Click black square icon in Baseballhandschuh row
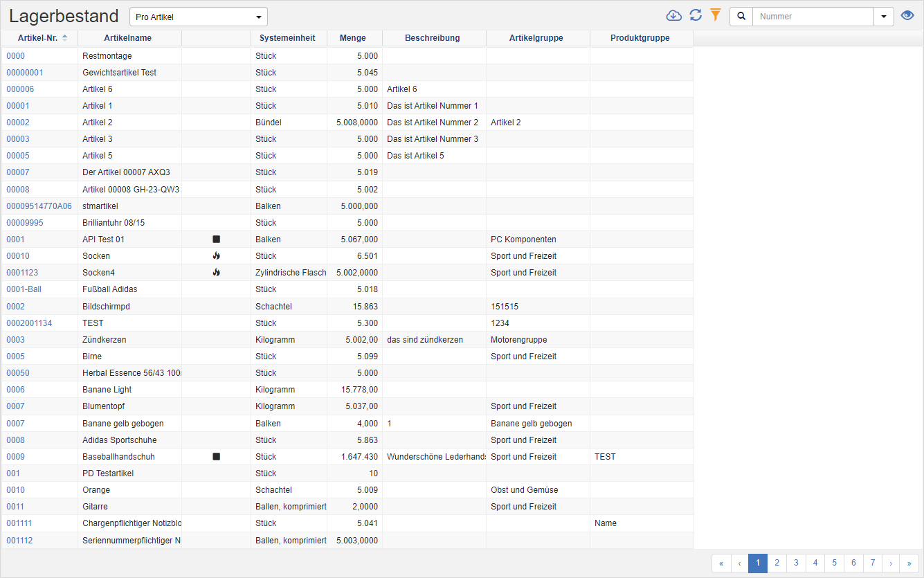 [x=216, y=457]
